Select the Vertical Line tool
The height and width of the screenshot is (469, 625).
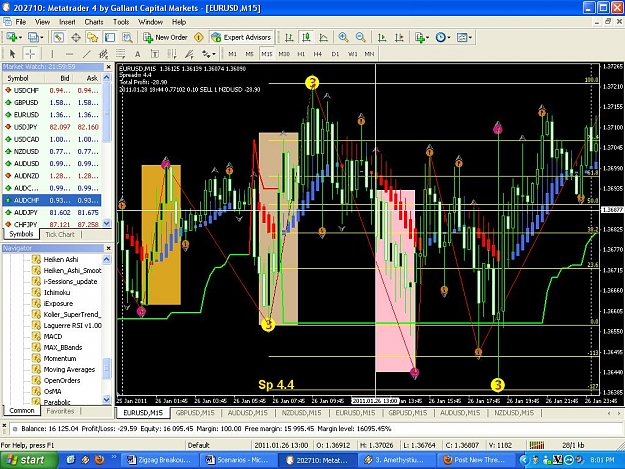tap(52, 53)
